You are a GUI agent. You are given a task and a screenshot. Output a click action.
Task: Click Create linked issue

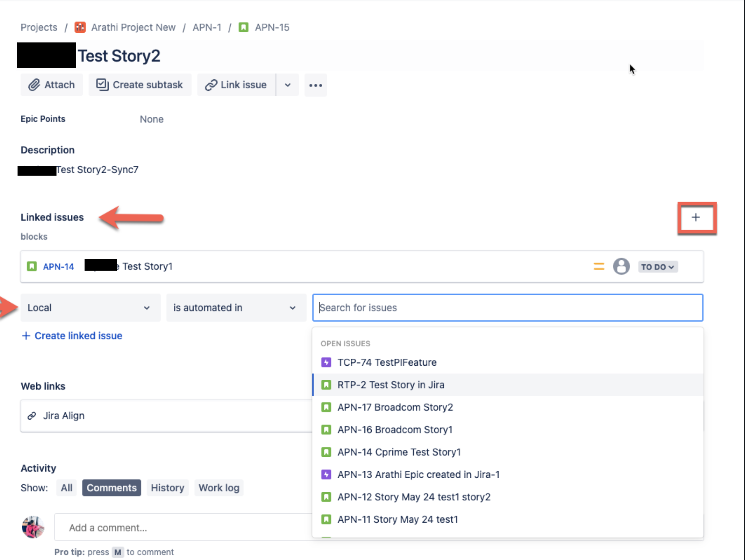pos(72,336)
